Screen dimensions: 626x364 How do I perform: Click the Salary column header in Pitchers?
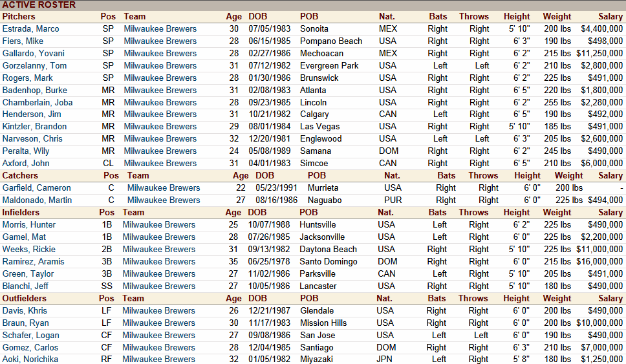tap(610, 16)
